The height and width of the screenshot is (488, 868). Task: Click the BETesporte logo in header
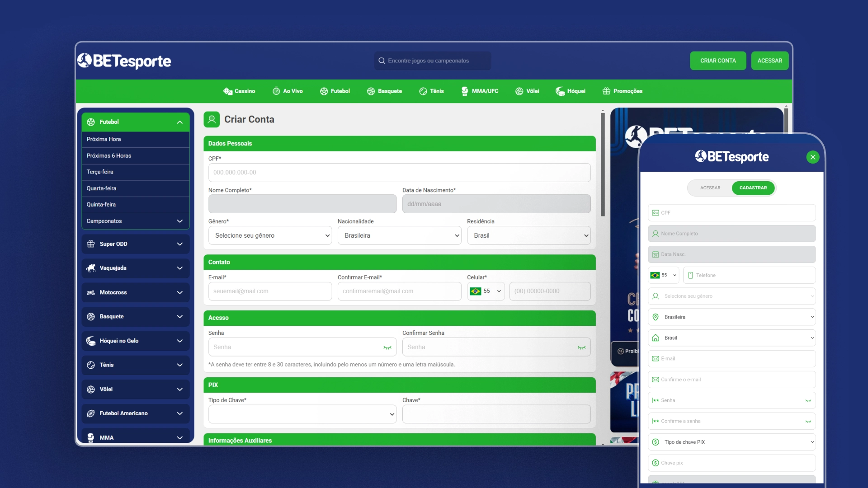(124, 61)
